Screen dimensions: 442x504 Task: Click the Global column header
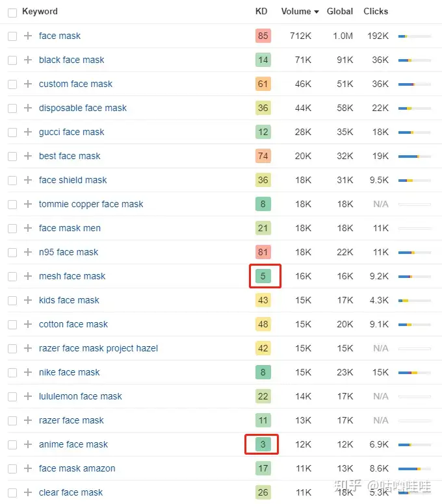click(340, 11)
